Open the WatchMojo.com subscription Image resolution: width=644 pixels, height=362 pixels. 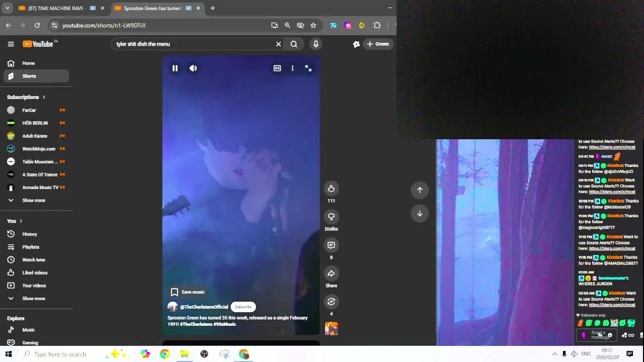[36, 149]
